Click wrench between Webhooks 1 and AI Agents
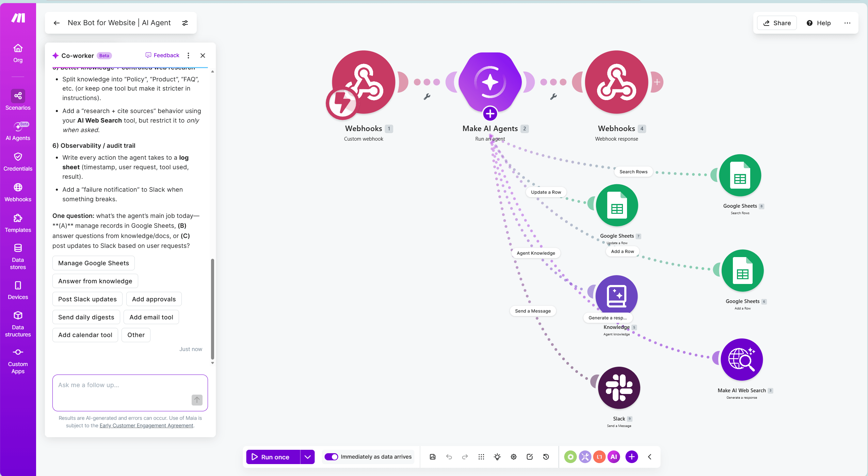The height and width of the screenshot is (476, 868). (427, 97)
